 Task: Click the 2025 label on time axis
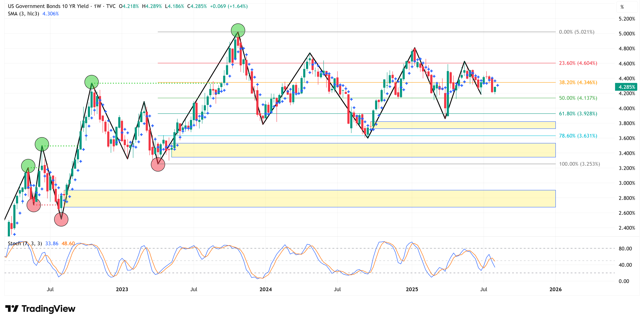[x=412, y=289]
